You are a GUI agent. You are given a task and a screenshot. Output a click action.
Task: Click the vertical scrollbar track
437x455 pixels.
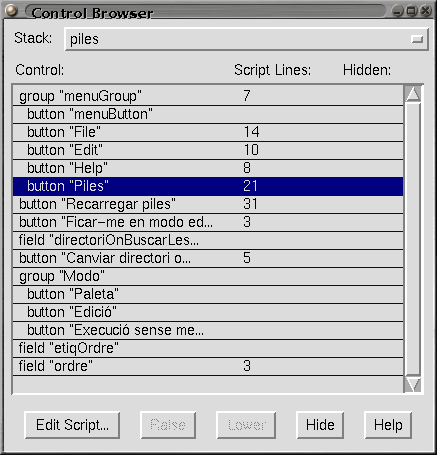[x=413, y=239]
